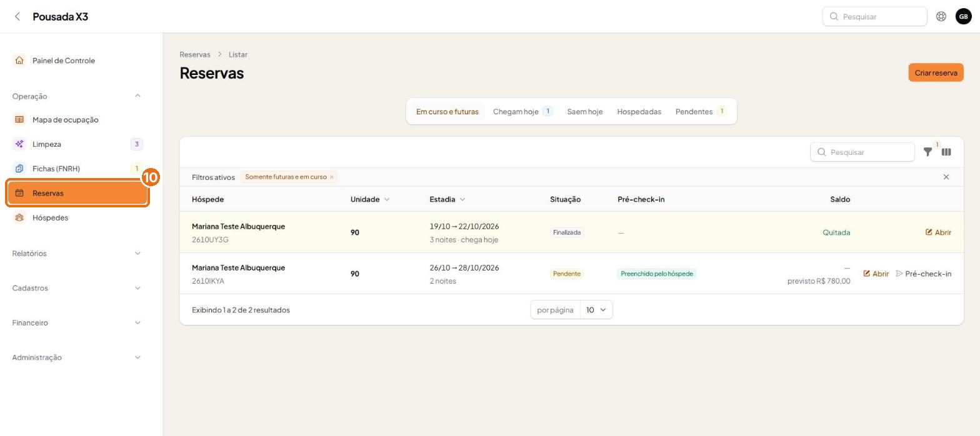Open the theme/globe icon in header
The image size is (980, 436).
point(941,17)
